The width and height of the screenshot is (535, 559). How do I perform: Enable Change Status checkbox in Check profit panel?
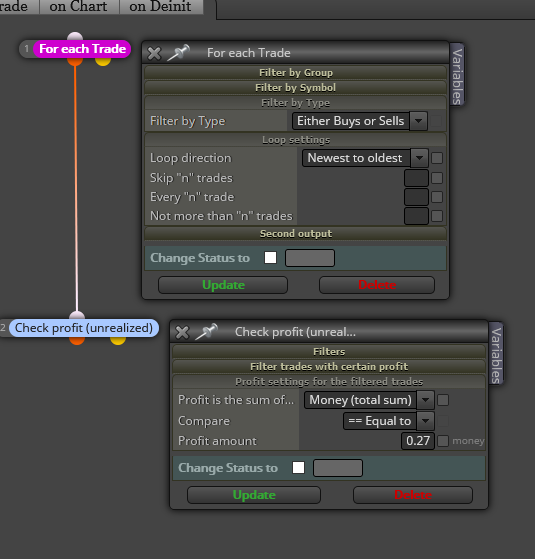[x=298, y=467]
